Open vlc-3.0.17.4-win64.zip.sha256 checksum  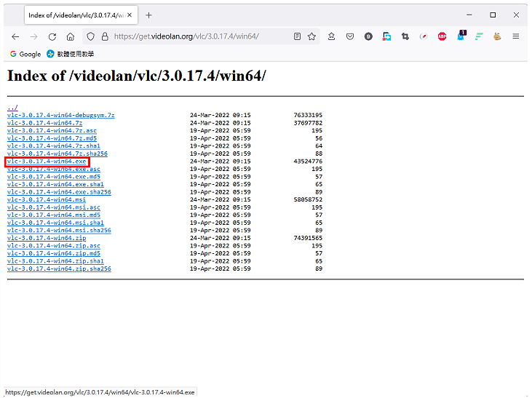59,268
